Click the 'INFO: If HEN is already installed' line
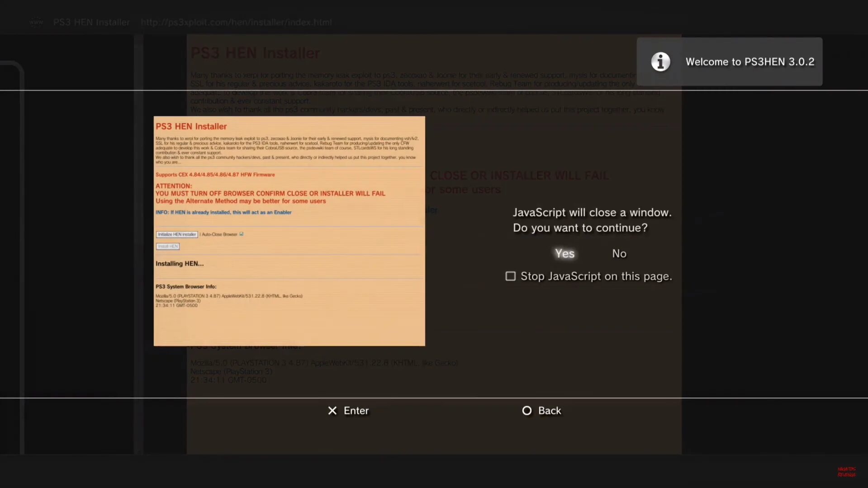This screenshot has width=868, height=488. tap(223, 212)
